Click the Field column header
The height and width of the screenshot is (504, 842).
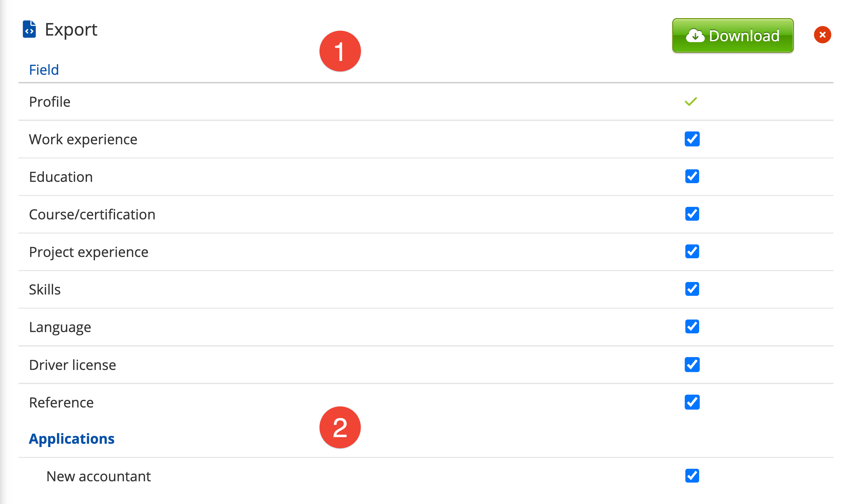click(44, 70)
